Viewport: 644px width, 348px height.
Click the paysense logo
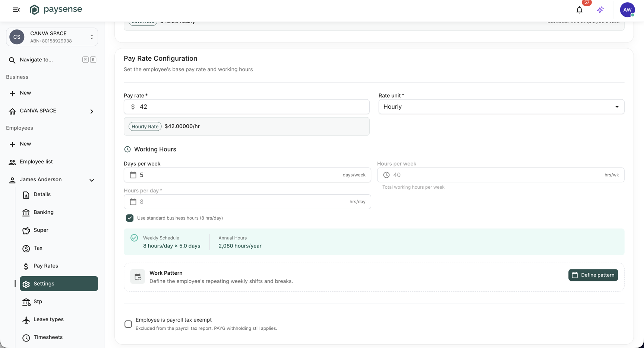tap(56, 10)
